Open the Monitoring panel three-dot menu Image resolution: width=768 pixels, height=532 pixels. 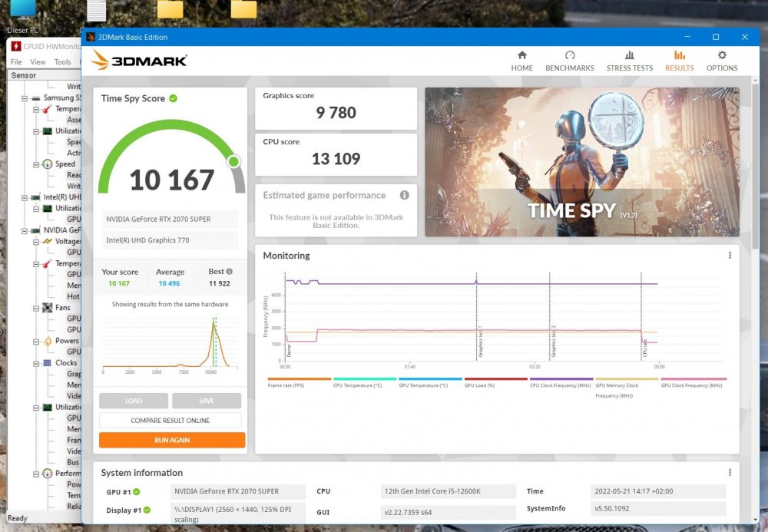[x=730, y=256]
